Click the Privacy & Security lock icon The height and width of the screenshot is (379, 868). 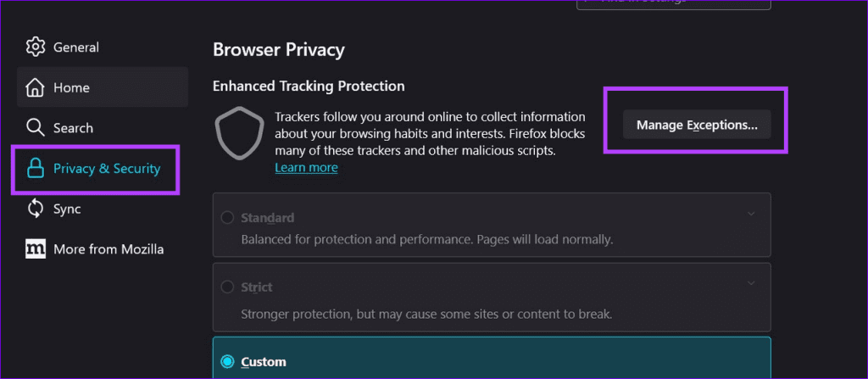pos(36,169)
